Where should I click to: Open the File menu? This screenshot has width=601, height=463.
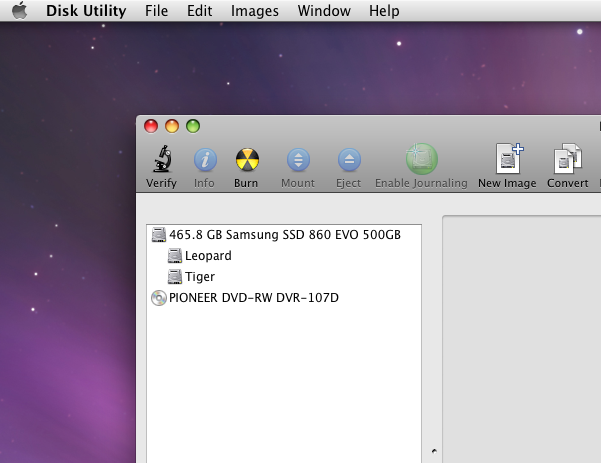[156, 11]
